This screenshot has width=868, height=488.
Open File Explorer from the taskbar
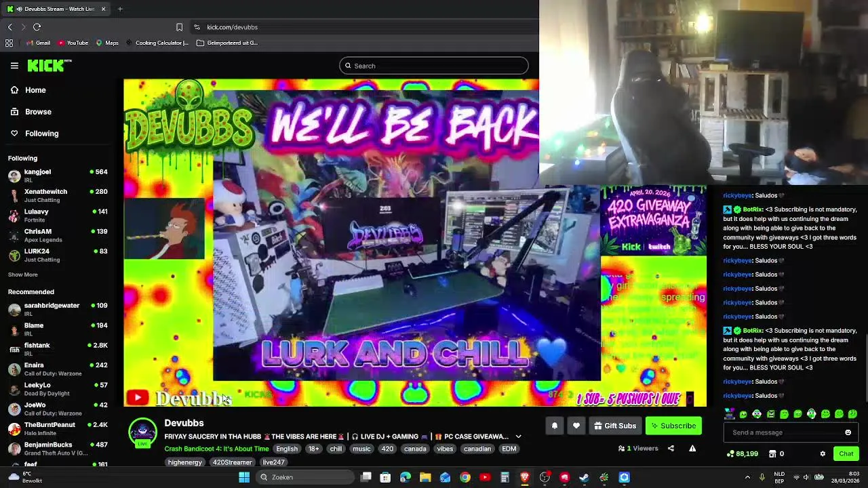(425, 477)
